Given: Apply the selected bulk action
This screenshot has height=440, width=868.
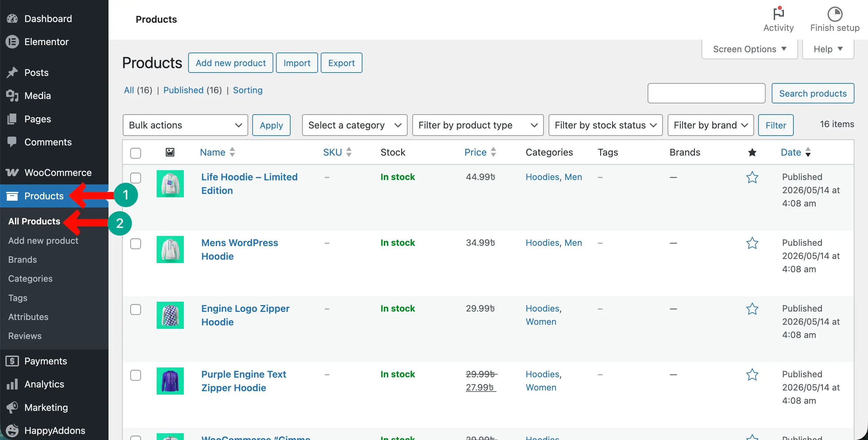Looking at the screenshot, I should pos(271,125).
